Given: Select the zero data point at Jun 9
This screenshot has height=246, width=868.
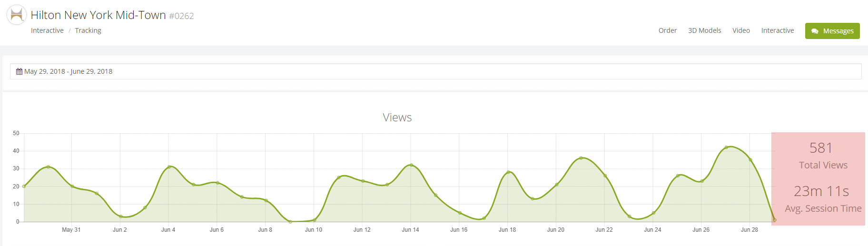Looking at the screenshot, I should click(x=290, y=222).
